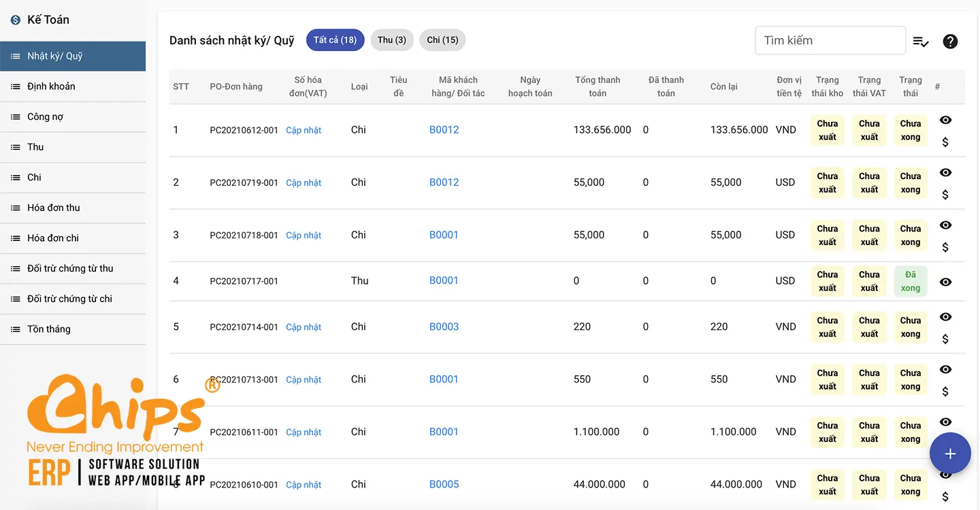Image resolution: width=980 pixels, height=510 pixels.
Task: Open partner code B0005
Action: pyautogui.click(x=444, y=484)
